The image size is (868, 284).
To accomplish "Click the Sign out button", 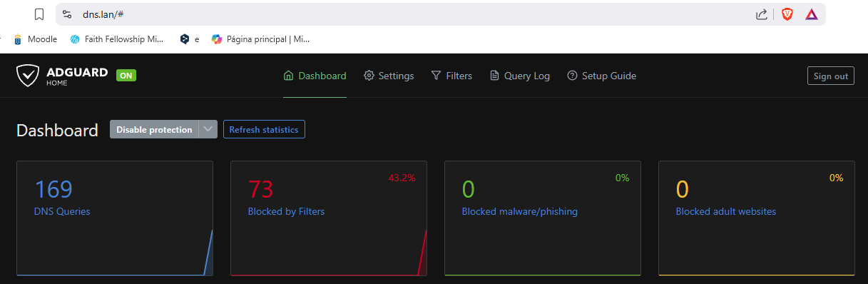I will pos(831,76).
